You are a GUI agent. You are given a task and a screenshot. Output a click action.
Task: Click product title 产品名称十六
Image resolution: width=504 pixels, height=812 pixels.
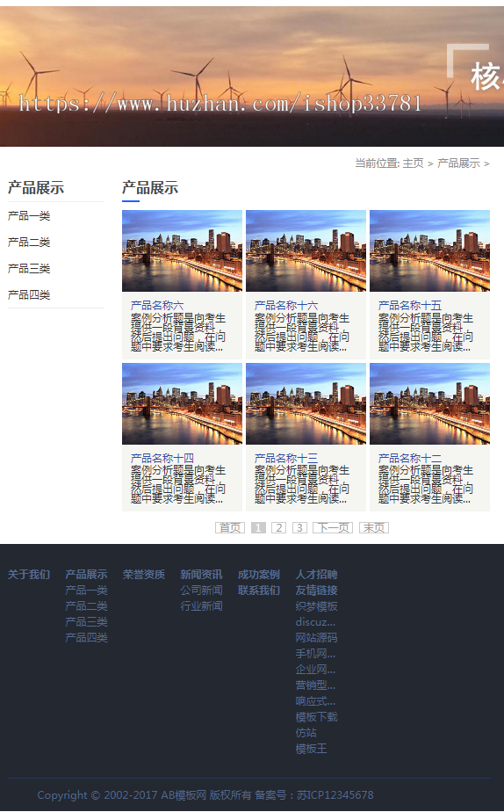coord(286,306)
